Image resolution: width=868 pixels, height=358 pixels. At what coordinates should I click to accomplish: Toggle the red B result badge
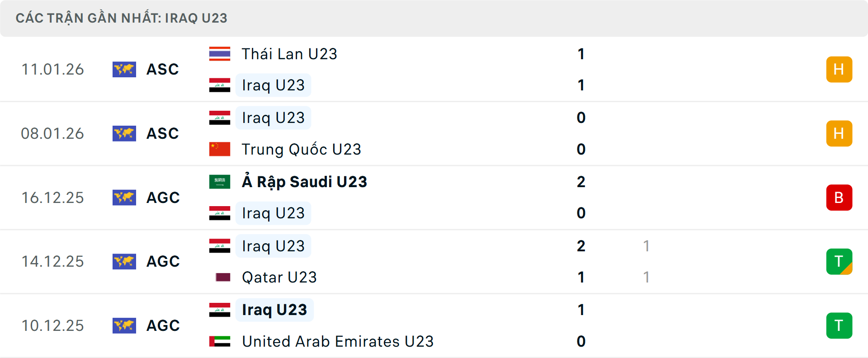coord(839,198)
